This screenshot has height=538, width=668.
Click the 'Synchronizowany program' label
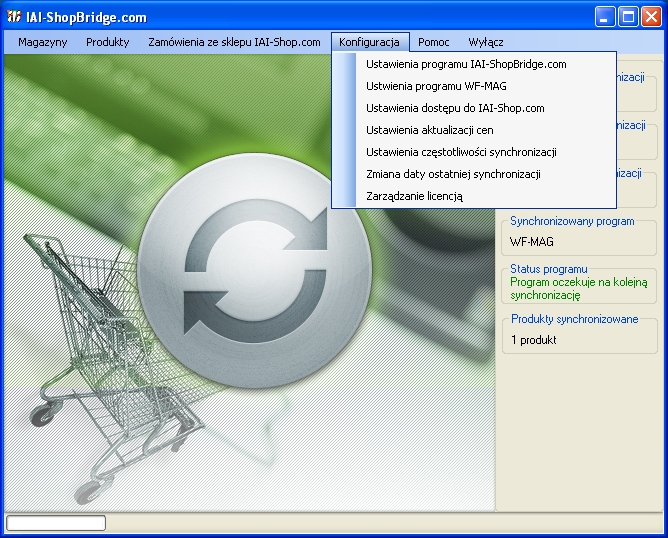[x=572, y=221]
